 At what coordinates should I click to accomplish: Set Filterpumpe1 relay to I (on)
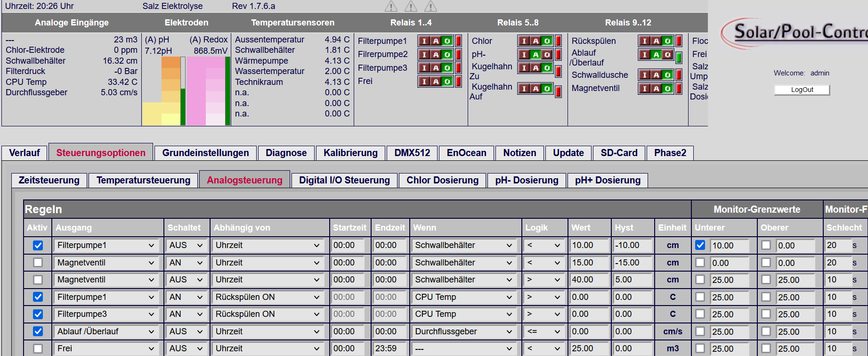(x=424, y=41)
